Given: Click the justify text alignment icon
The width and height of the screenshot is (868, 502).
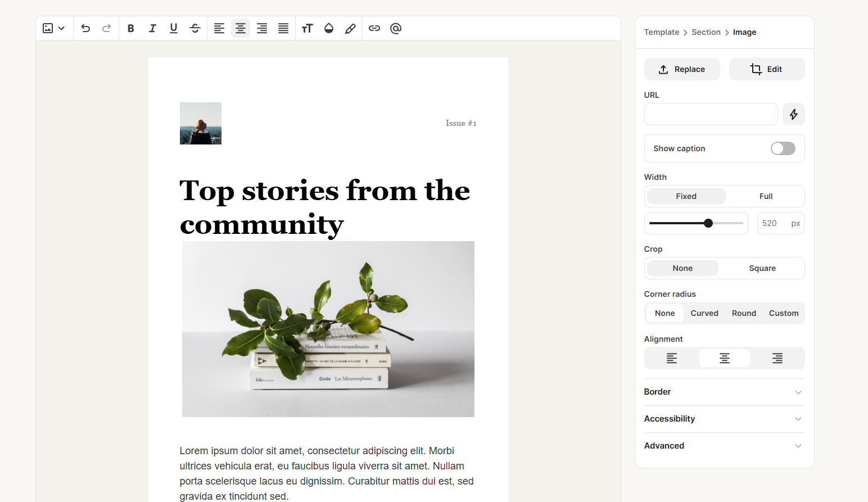Looking at the screenshot, I should (283, 28).
